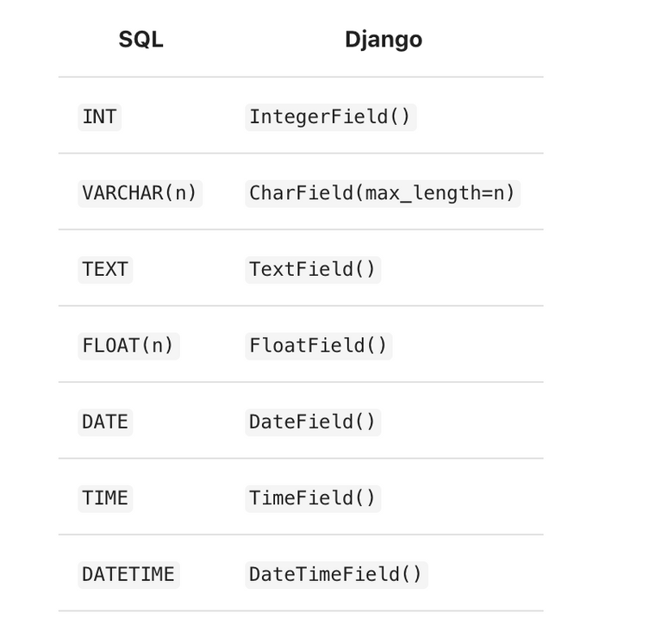Click the SQL column header
This screenshot has height=644, width=662.
click(x=141, y=40)
